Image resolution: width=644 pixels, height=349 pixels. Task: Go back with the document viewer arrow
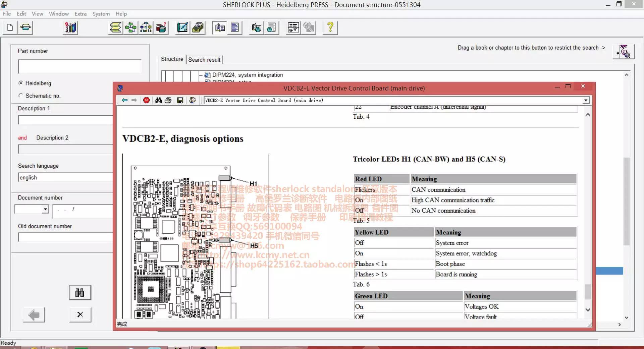point(125,100)
